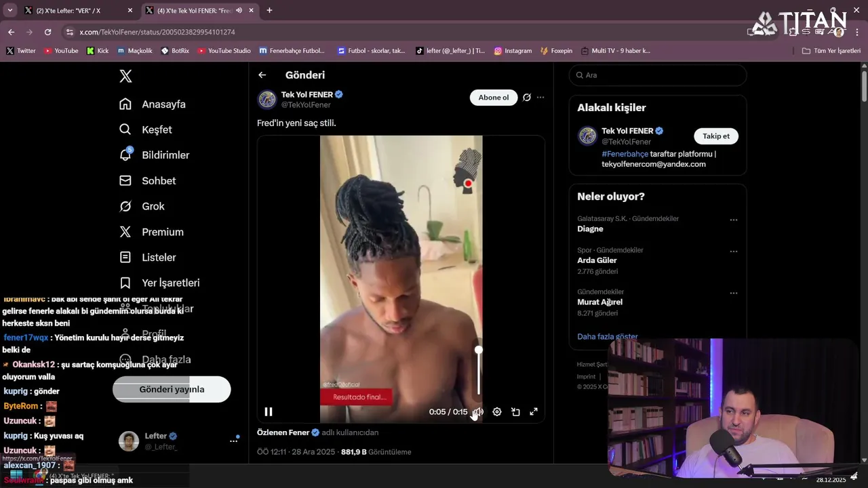Screen dimensions: 868x488
Task: Open options for Diagne trend
Action: [733, 220]
